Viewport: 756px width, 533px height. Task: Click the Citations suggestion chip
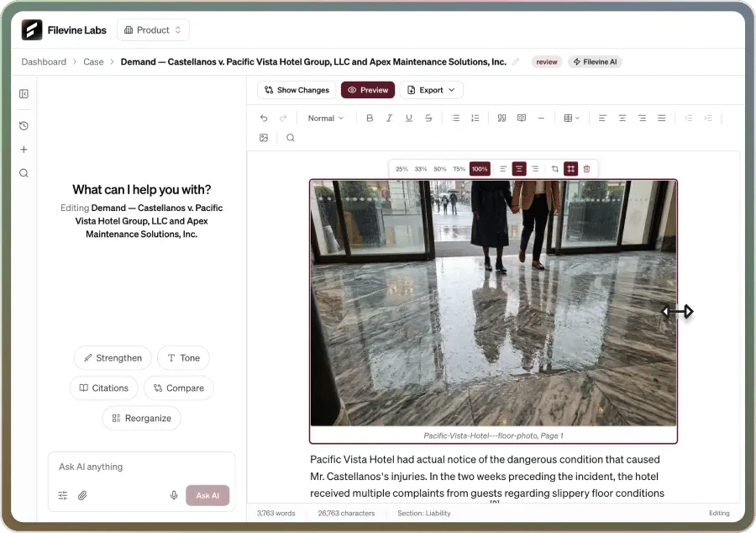pos(103,388)
